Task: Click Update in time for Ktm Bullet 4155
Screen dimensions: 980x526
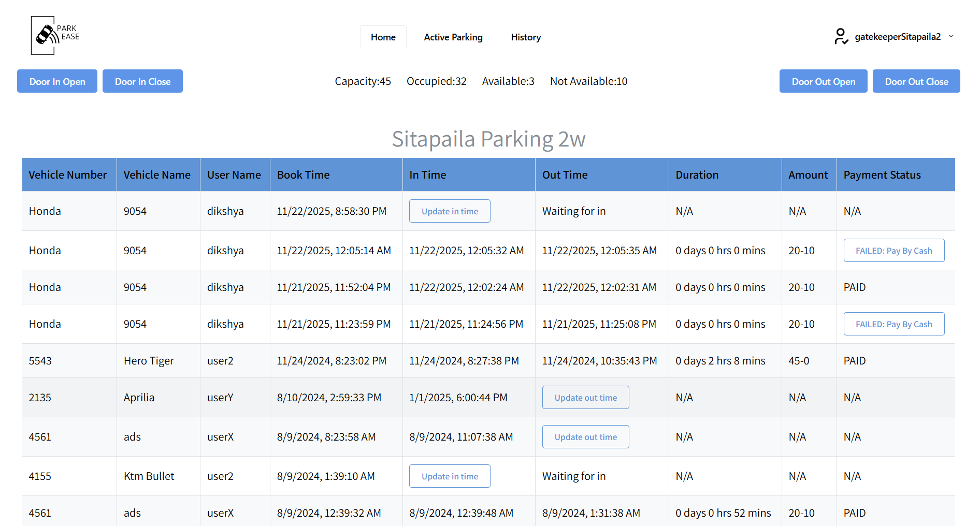Action: 449,476
